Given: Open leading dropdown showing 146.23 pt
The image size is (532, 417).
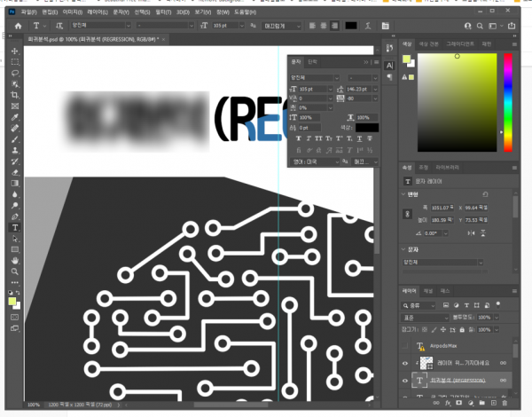Looking at the screenshot, I should [x=375, y=89].
